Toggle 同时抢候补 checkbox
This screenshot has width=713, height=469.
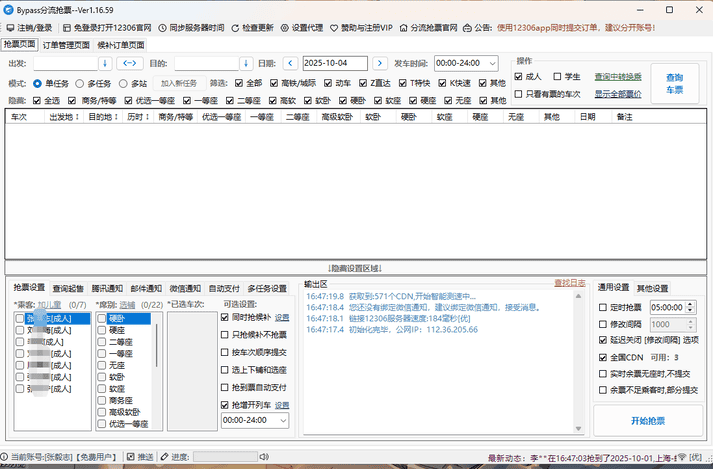(224, 317)
